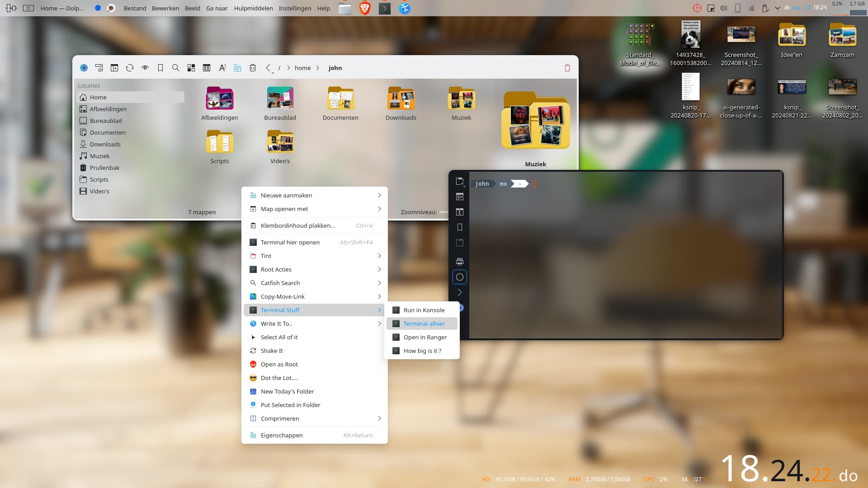
Task: Open a new tab via the tab-plus icon
Action: tap(114, 68)
